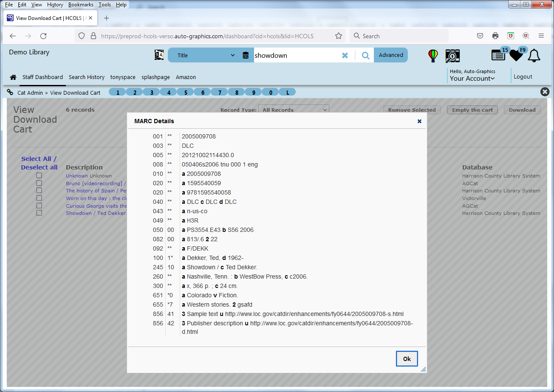Click the magnifier search submit icon
Viewport: 554px width, 392px height.
tap(365, 55)
